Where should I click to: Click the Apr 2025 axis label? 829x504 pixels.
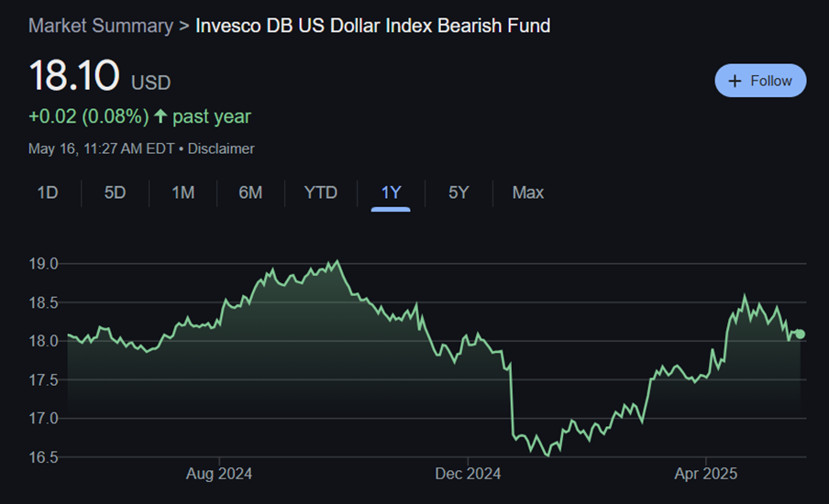[x=705, y=474]
